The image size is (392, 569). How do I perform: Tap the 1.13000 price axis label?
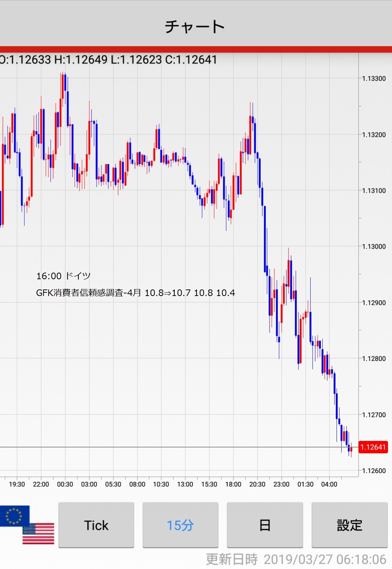coord(373,246)
